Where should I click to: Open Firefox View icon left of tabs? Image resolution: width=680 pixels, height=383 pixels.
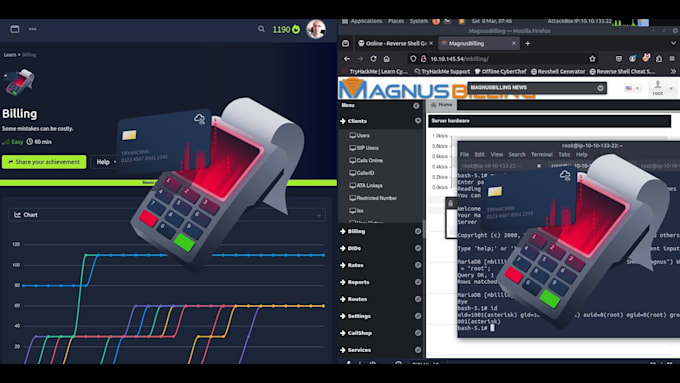[x=346, y=43]
